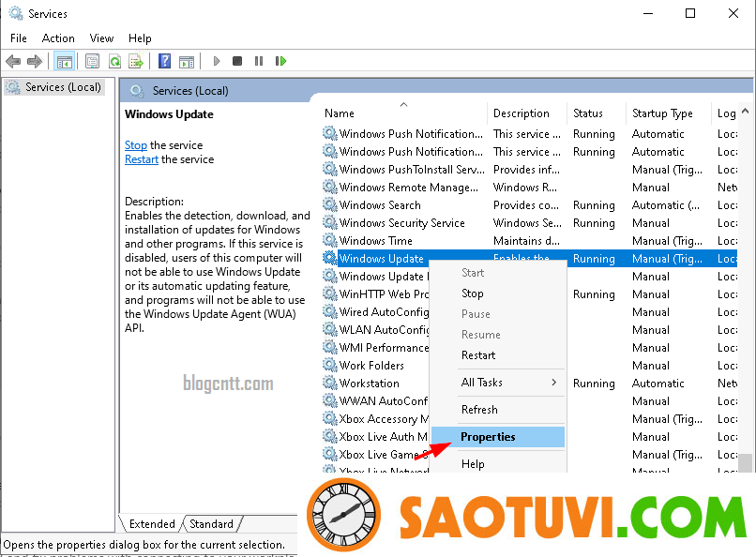Click the Back arrow toolbar icon

13,61
